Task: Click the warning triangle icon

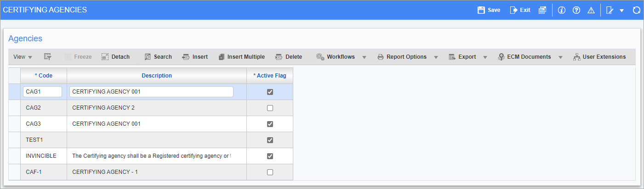Action: 591,10
